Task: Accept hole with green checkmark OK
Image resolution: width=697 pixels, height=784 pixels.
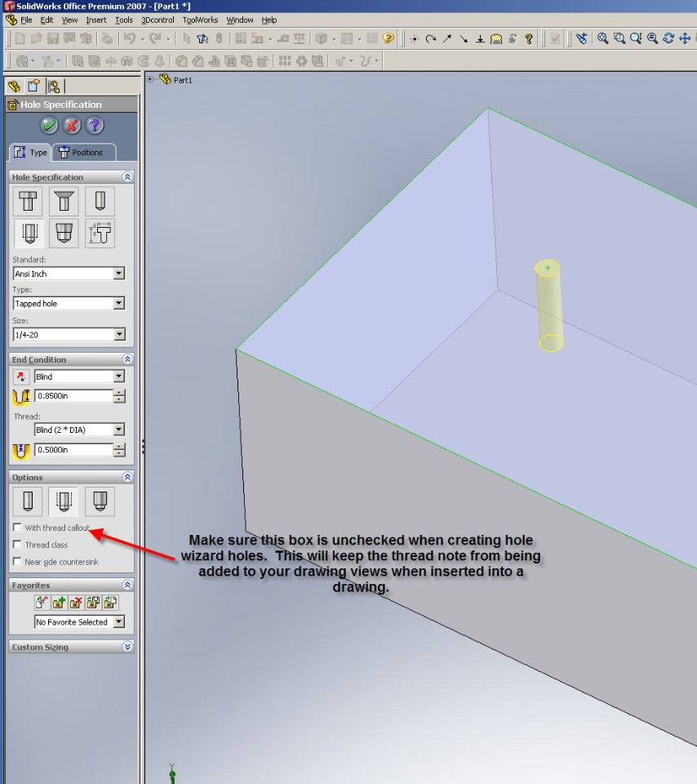Action: tap(49, 126)
